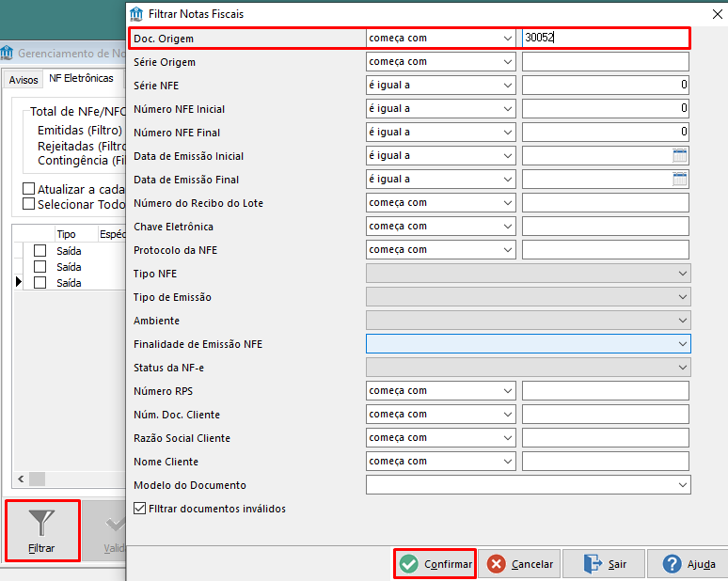Open Protocolo da NFE operator dropdown

(x=508, y=250)
